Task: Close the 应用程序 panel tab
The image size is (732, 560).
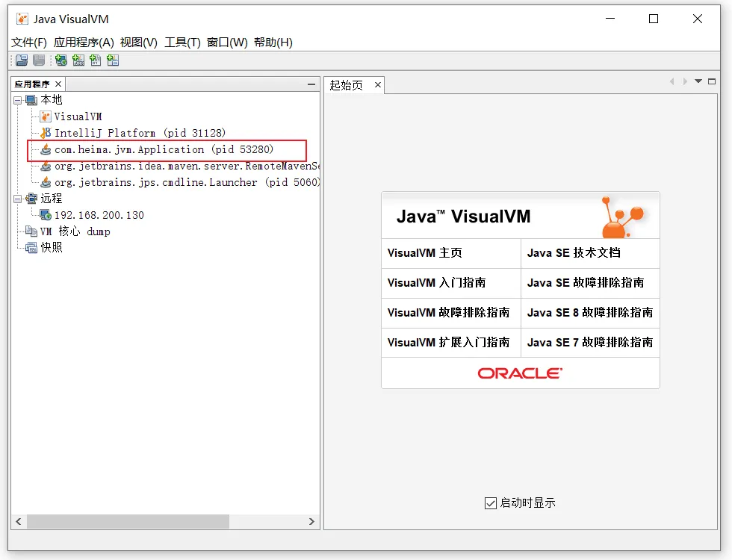Action: coord(58,84)
